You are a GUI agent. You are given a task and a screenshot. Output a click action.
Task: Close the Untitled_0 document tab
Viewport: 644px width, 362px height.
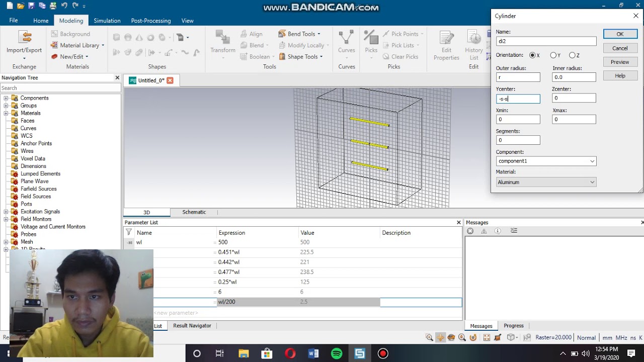point(170,80)
